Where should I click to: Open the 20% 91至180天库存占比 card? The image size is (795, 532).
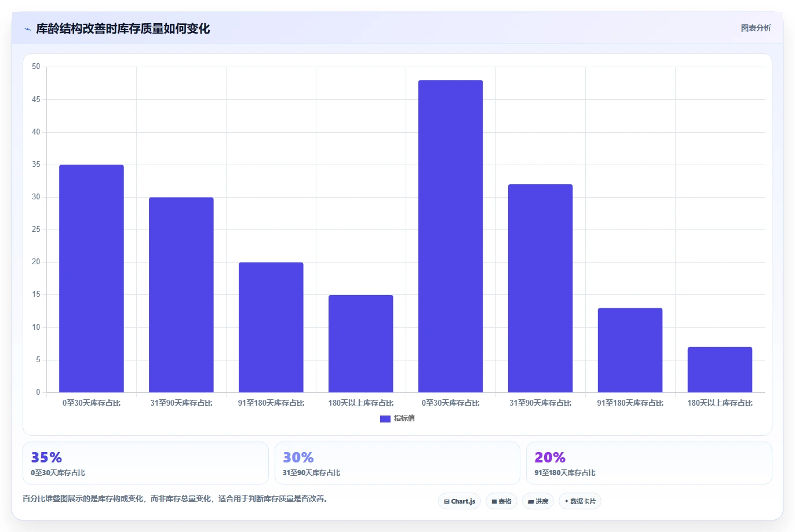pos(649,463)
